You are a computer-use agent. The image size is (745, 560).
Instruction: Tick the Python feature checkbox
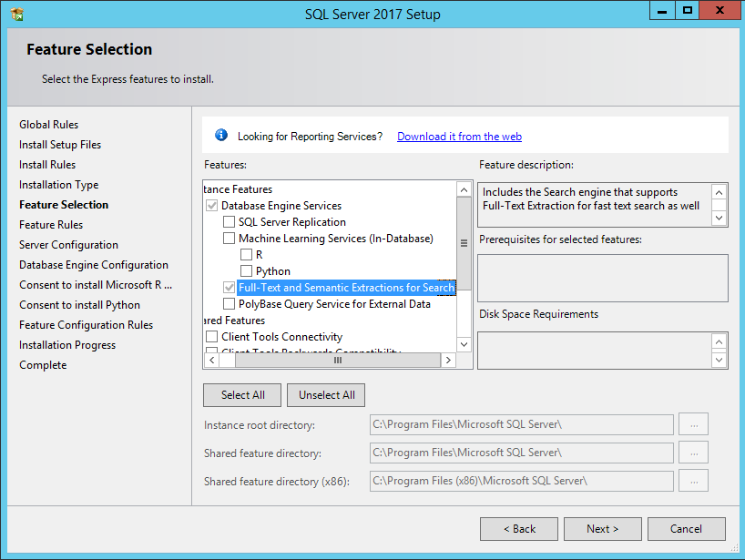246,271
